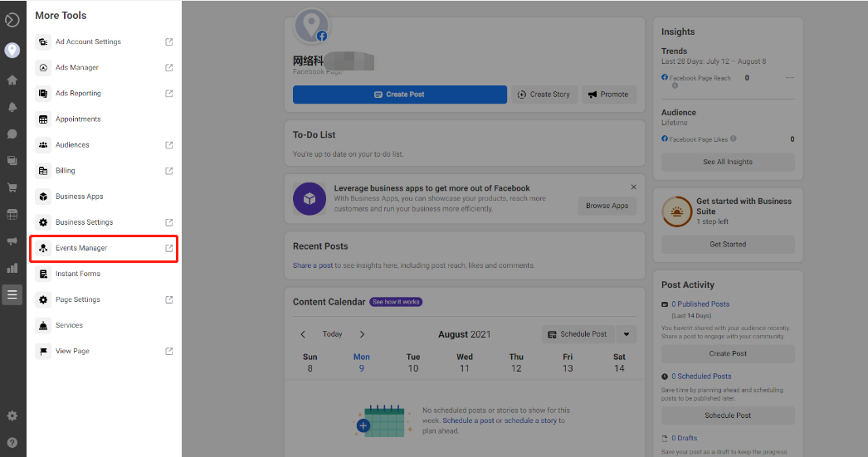This screenshot has height=457, width=868.
Task: Open Page Settings
Action: click(x=104, y=299)
